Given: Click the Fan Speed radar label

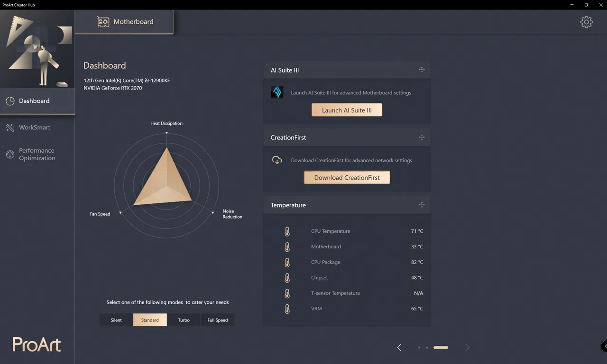Looking at the screenshot, I should 100,214.
